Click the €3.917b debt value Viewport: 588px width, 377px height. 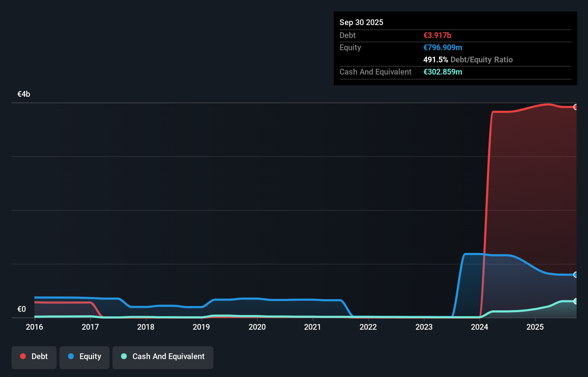click(x=437, y=35)
